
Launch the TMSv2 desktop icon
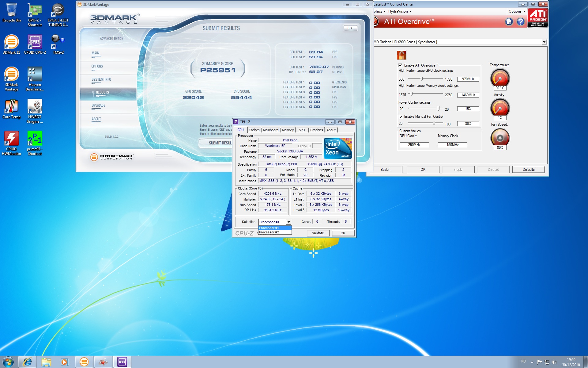[x=58, y=44]
